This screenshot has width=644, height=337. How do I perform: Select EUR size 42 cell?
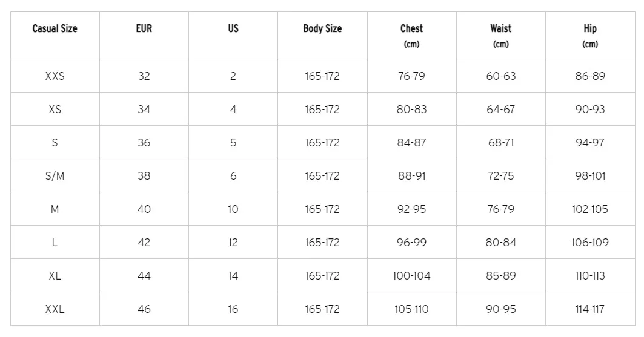[144, 243]
